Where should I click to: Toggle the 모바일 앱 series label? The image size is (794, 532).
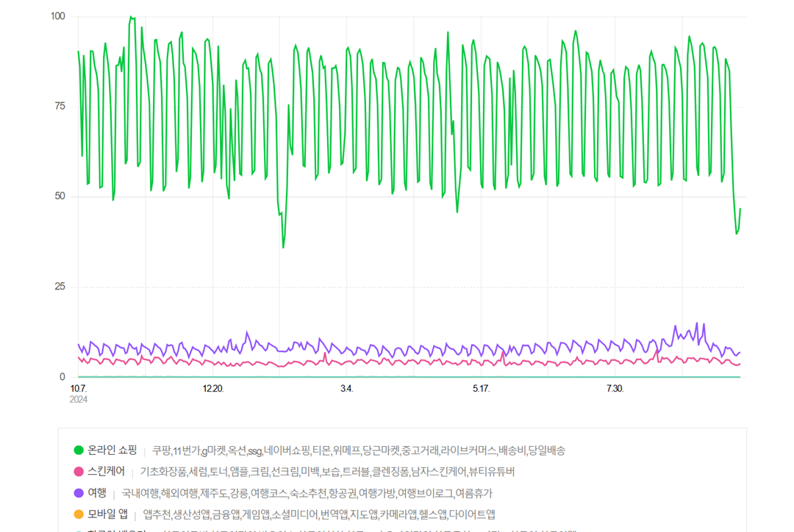pos(107,514)
